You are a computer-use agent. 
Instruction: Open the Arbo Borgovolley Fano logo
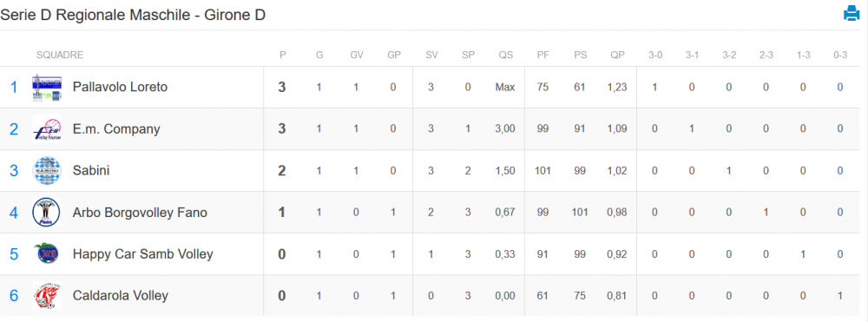click(47, 213)
